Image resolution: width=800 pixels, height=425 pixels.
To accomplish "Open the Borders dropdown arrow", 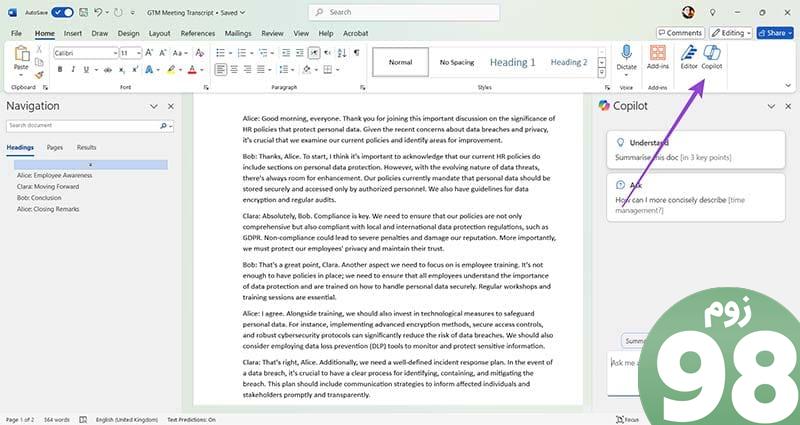I will tap(338, 69).
